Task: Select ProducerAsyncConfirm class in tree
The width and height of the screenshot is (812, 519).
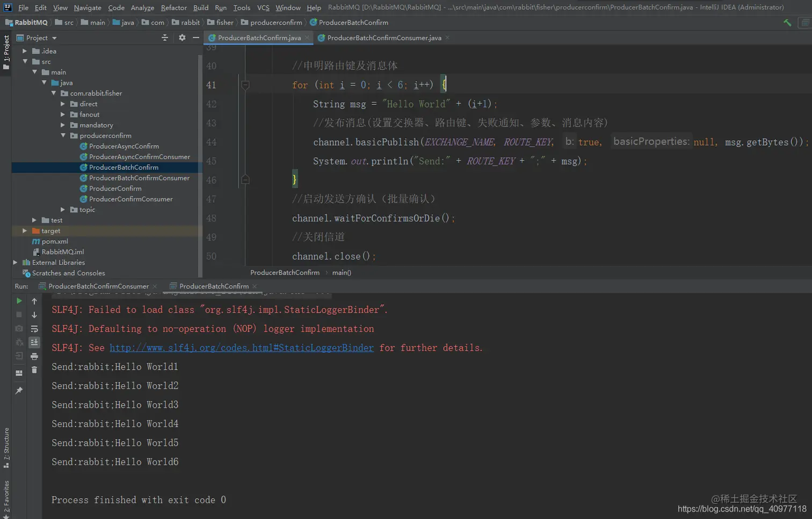Action: click(x=124, y=146)
